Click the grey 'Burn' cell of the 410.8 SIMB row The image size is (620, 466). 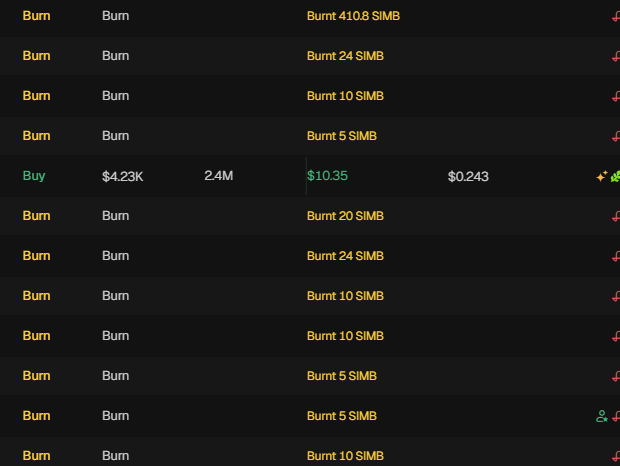[115, 16]
